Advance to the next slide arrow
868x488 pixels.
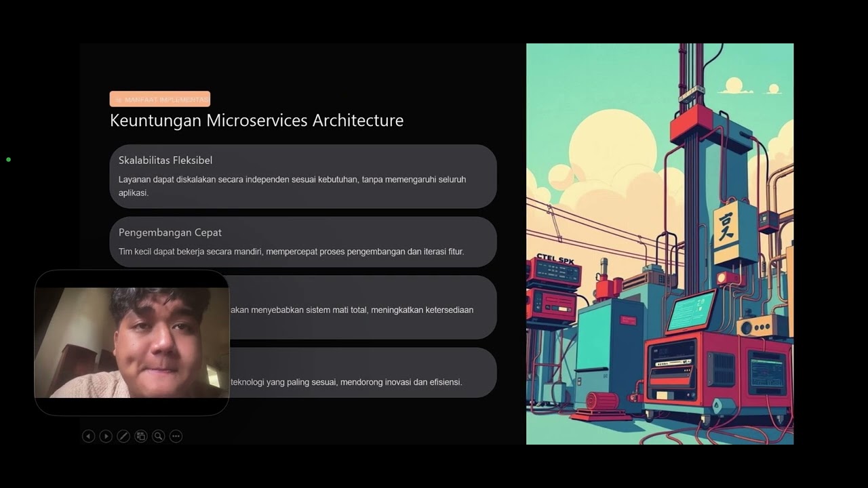[x=106, y=436]
